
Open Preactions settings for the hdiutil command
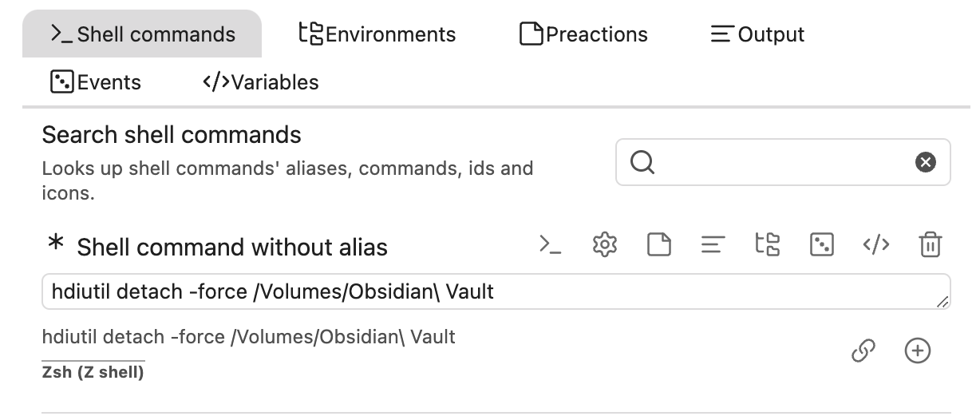658,245
